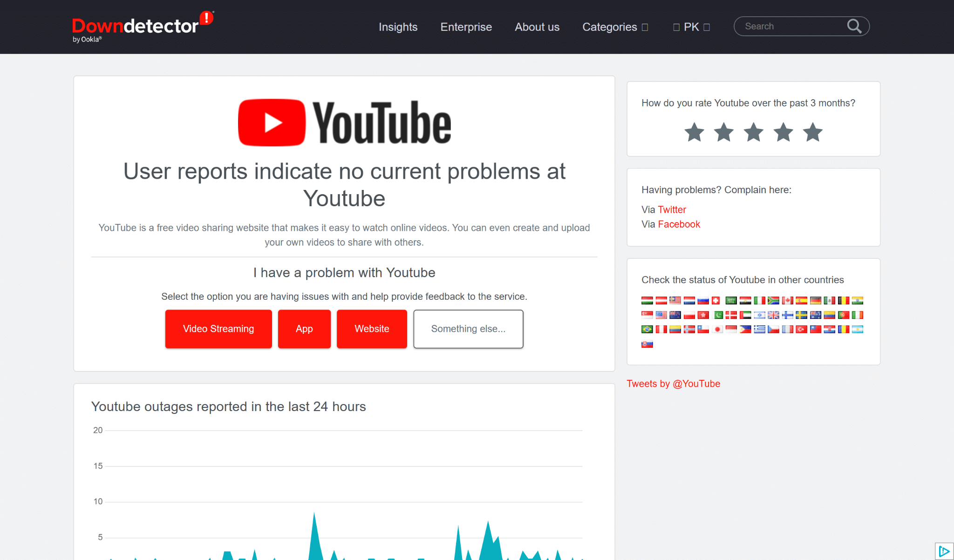Image resolution: width=954 pixels, height=560 pixels.
Task: Open the About us page
Action: pos(537,27)
